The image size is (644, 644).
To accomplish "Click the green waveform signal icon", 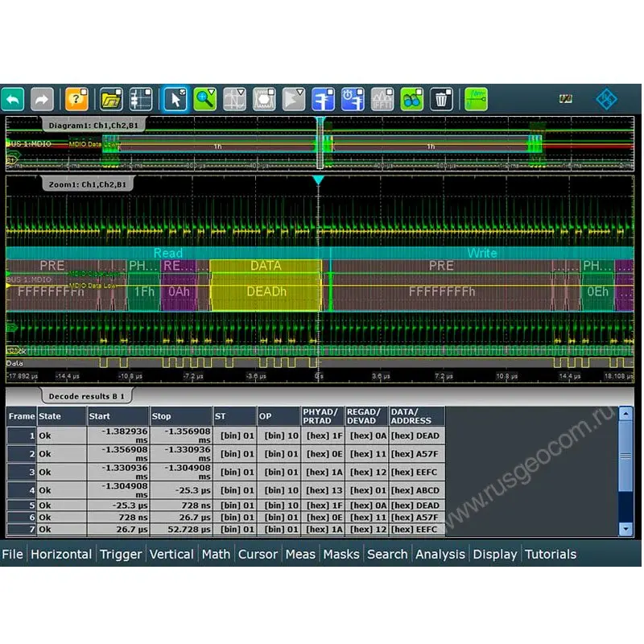I will pyautogui.click(x=476, y=99).
